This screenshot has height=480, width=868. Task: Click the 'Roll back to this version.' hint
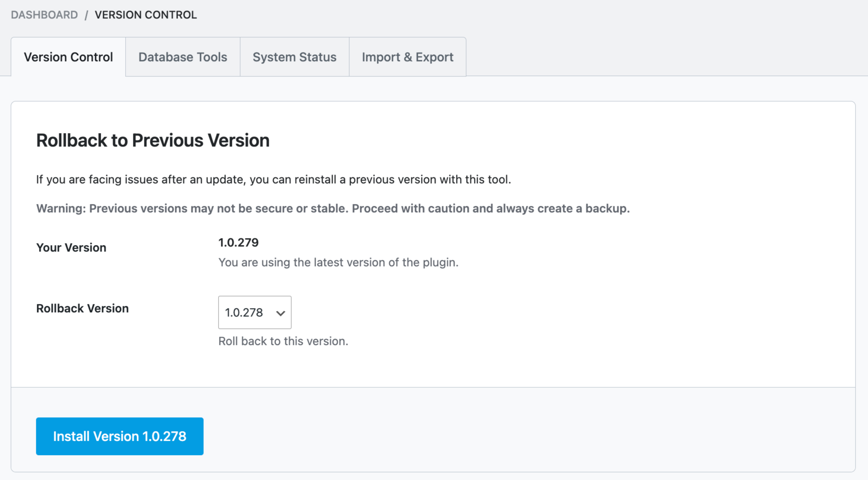tap(283, 341)
